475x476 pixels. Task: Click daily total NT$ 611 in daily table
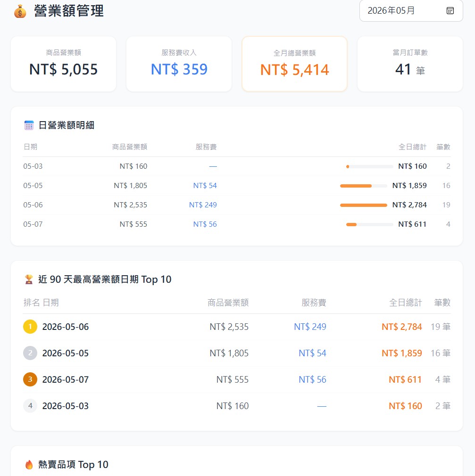[412, 224]
